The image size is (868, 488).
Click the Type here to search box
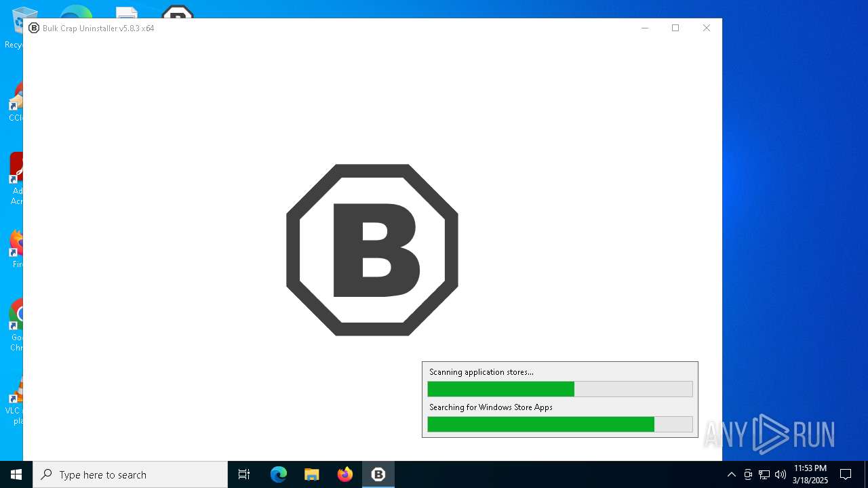[x=130, y=474]
